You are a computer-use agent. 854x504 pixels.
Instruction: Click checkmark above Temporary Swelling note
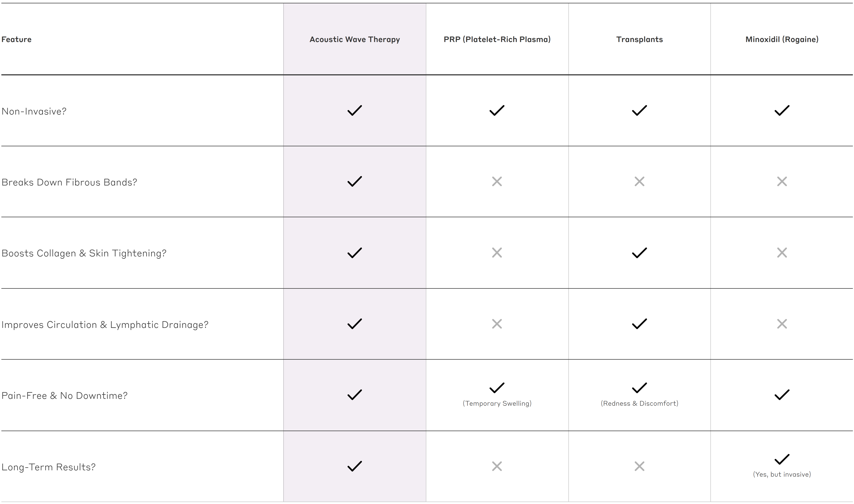point(497,388)
